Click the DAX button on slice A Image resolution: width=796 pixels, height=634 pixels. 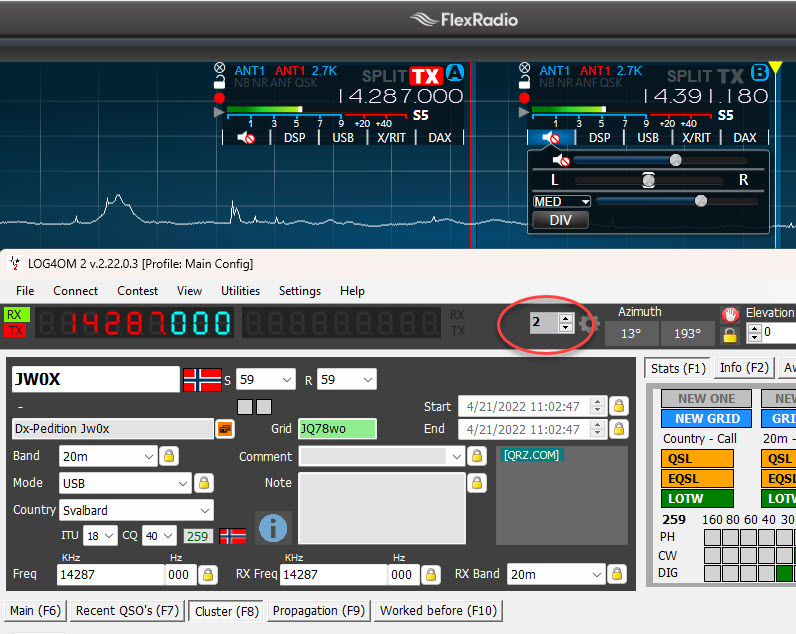(x=440, y=138)
